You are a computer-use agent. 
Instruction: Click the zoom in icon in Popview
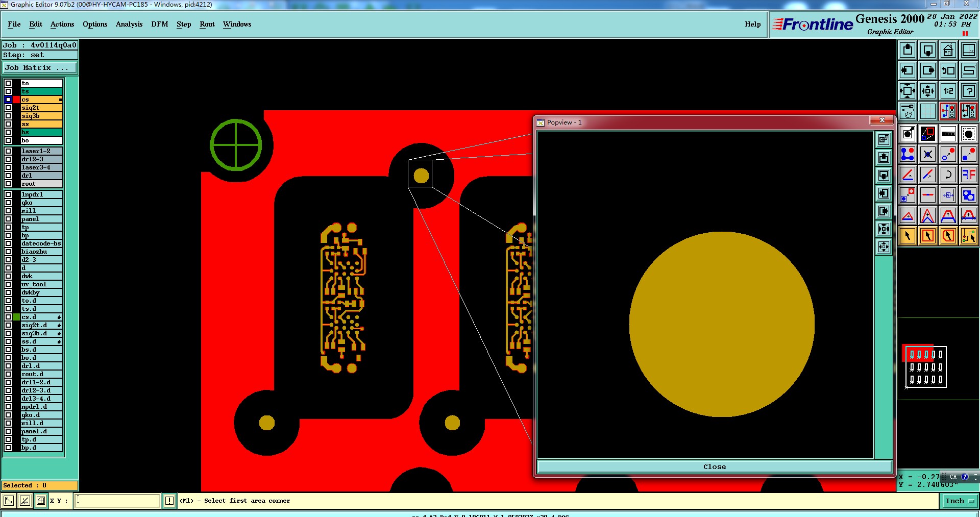click(884, 229)
